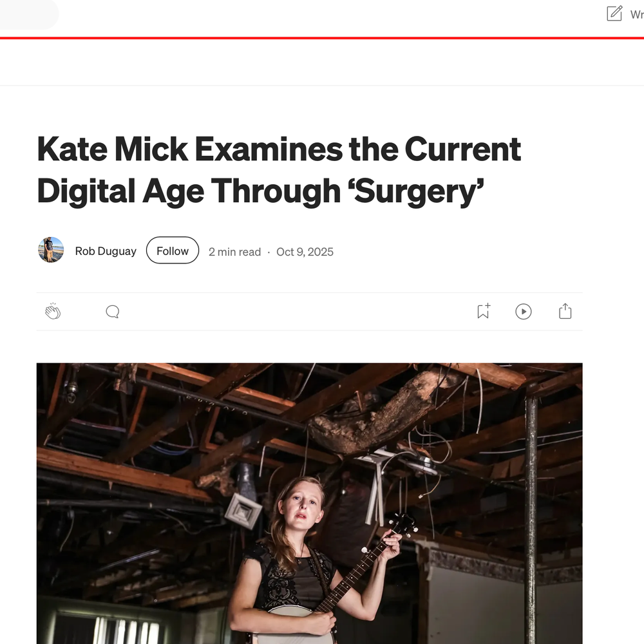
Task: Click the red reading progress bar
Action: pyautogui.click(x=322, y=38)
